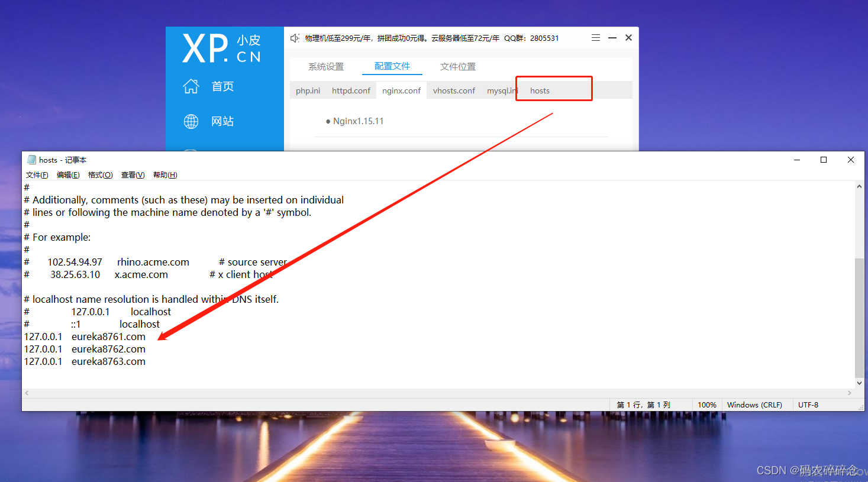
Task: Click the horizontal scrollbar left arrow in Notepad
Action: [x=27, y=393]
